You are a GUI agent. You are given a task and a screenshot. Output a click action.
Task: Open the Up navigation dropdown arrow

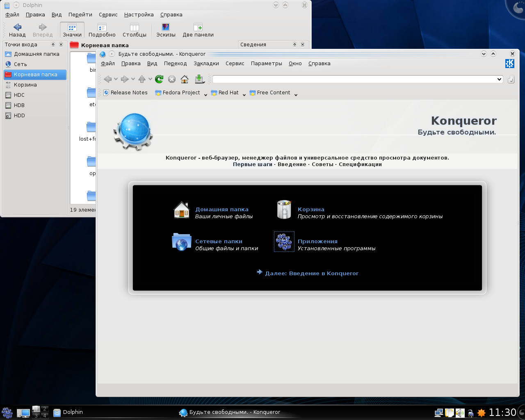click(150, 79)
